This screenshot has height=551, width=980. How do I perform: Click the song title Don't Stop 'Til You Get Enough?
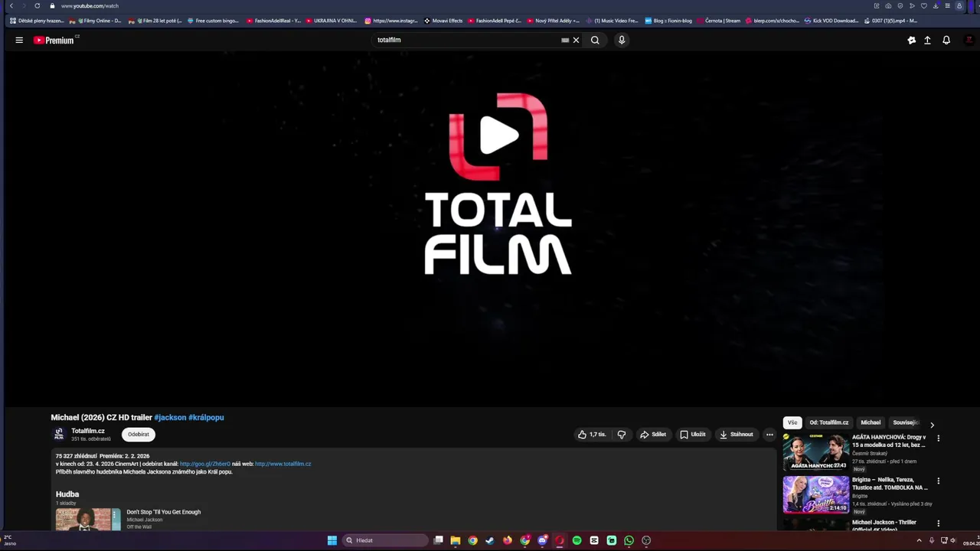tap(164, 512)
